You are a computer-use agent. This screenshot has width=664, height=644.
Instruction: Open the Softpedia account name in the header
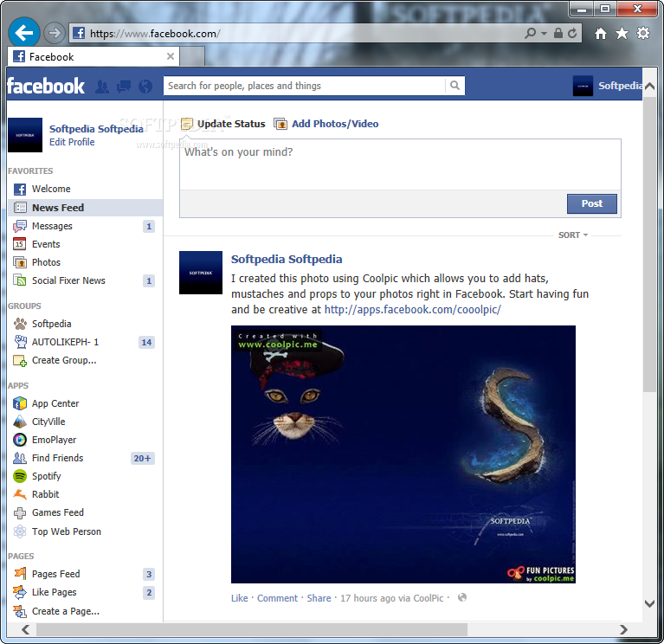tap(620, 86)
